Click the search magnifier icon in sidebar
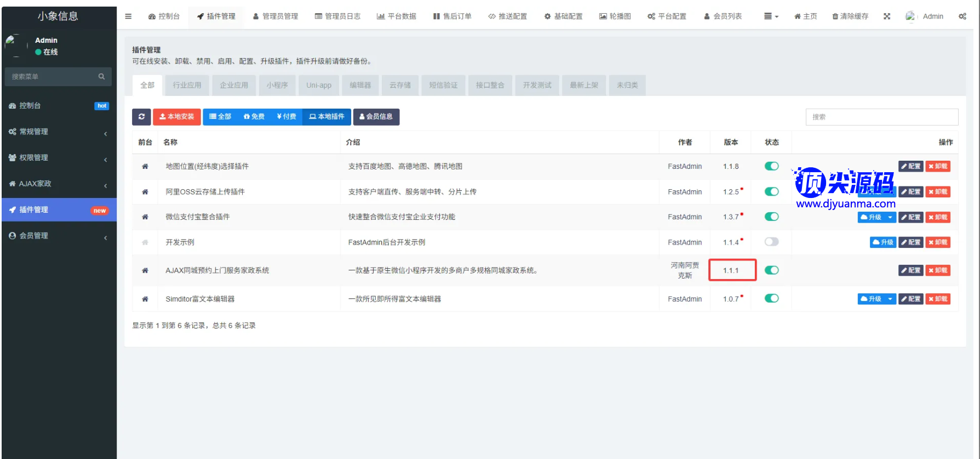The image size is (980, 459). (x=101, y=77)
